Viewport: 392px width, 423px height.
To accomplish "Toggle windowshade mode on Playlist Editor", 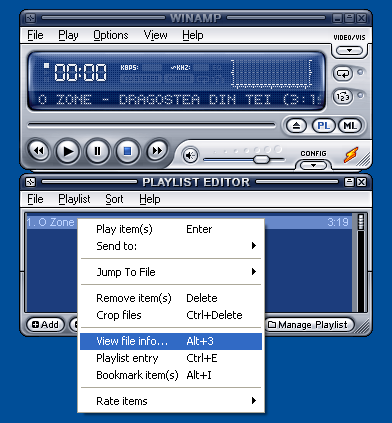I will tap(349, 182).
